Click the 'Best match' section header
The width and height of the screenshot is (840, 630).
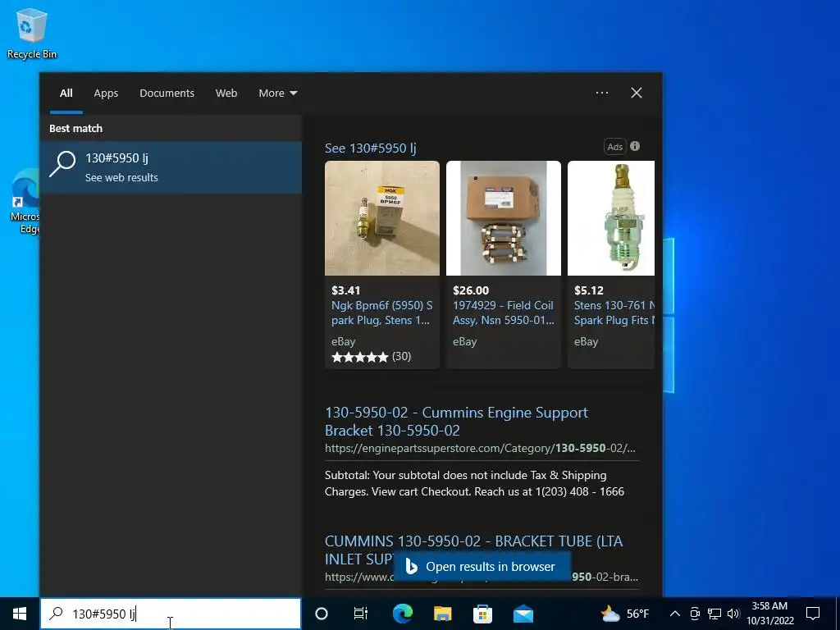pyautogui.click(x=76, y=128)
